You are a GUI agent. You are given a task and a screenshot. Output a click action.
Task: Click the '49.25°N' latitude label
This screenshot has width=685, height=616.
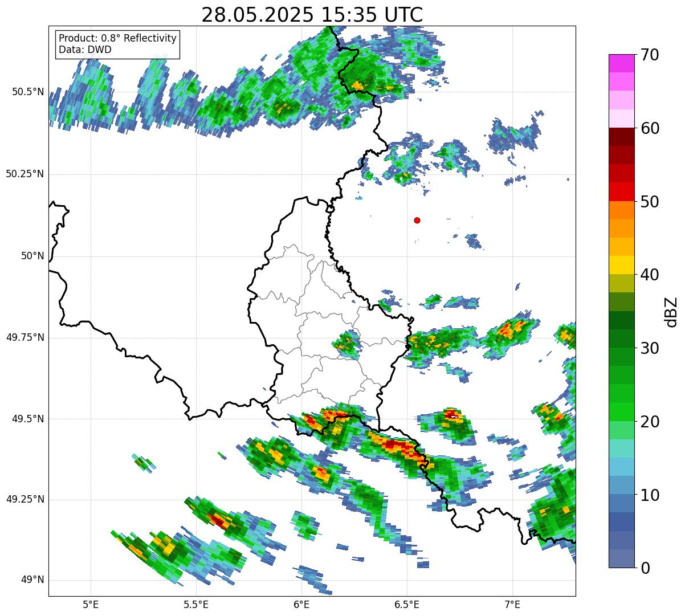[x=25, y=499]
